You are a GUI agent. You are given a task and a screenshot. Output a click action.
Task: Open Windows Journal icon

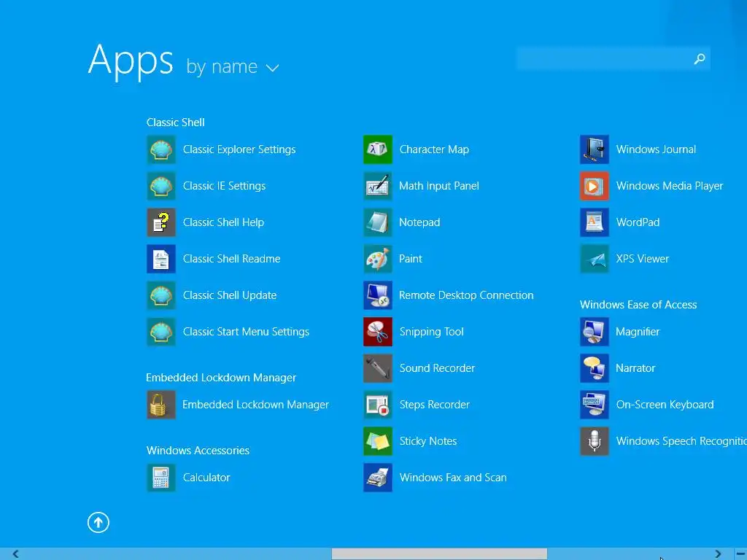coord(594,149)
